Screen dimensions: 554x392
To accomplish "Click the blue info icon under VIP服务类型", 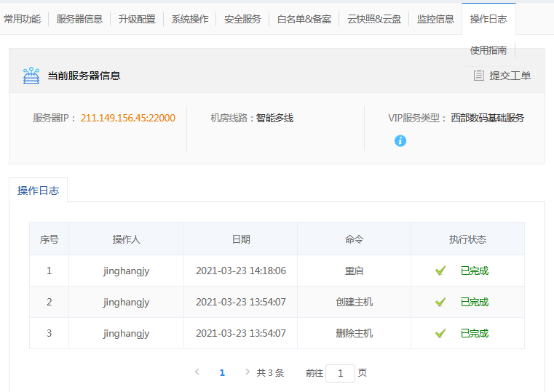I will click(400, 140).
